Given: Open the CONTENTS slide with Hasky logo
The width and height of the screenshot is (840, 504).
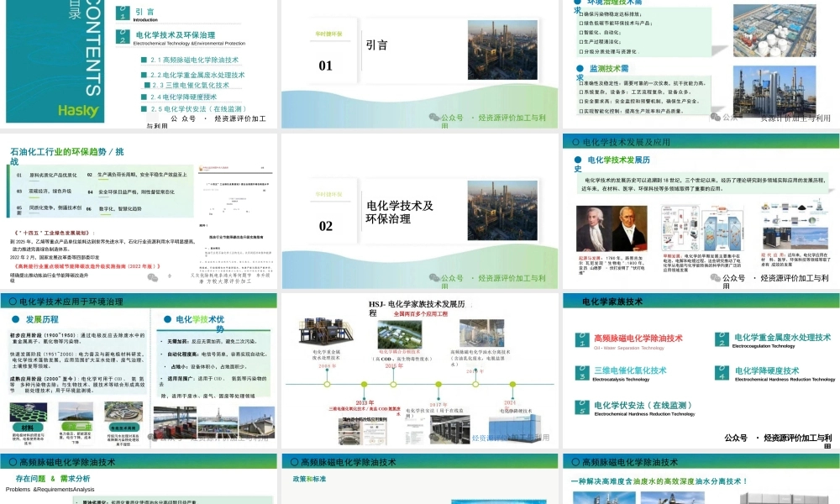Looking at the screenshot, I should tap(139, 64).
